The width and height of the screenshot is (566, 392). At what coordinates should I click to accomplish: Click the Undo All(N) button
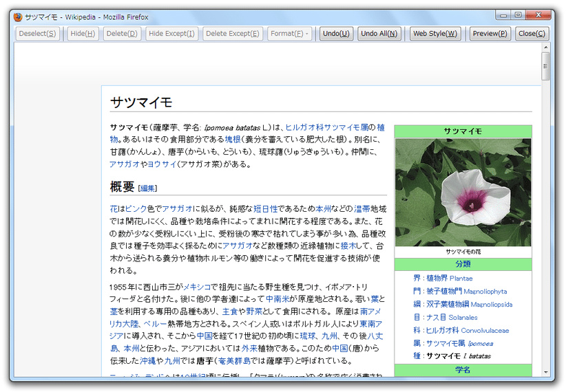pos(379,34)
